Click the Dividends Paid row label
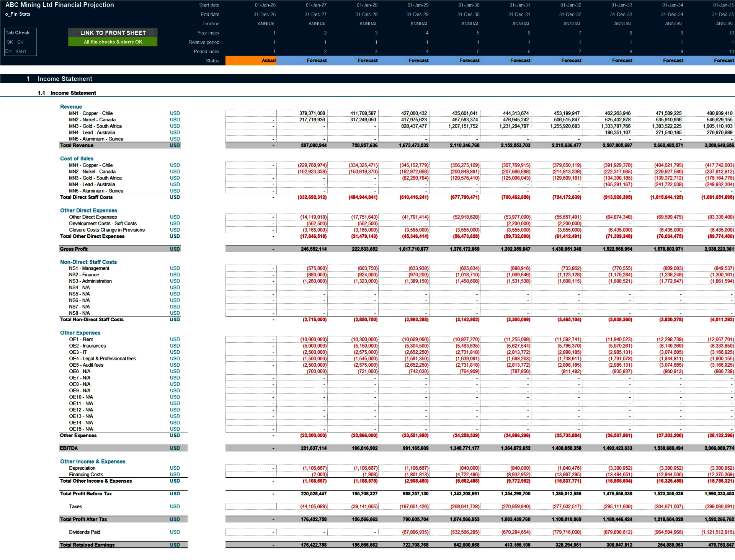 tap(84, 532)
